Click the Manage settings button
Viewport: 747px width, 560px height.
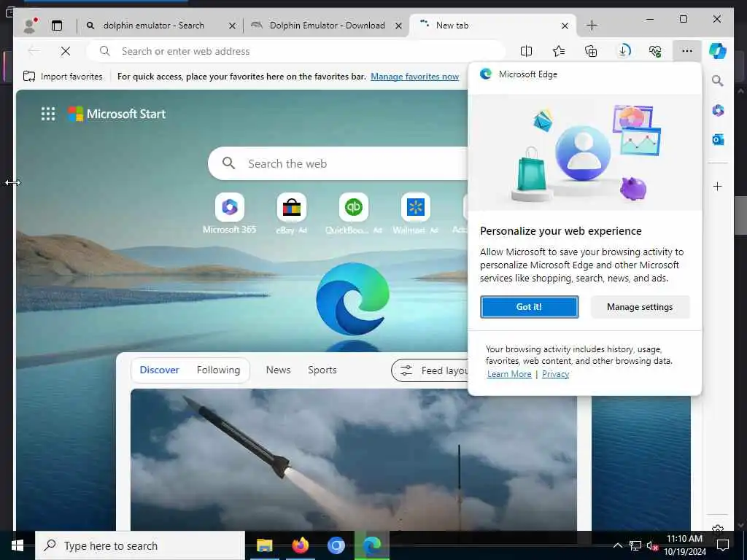pos(640,307)
